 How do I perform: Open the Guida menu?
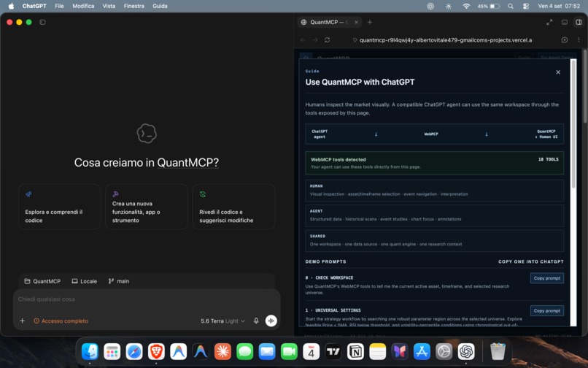coord(160,6)
